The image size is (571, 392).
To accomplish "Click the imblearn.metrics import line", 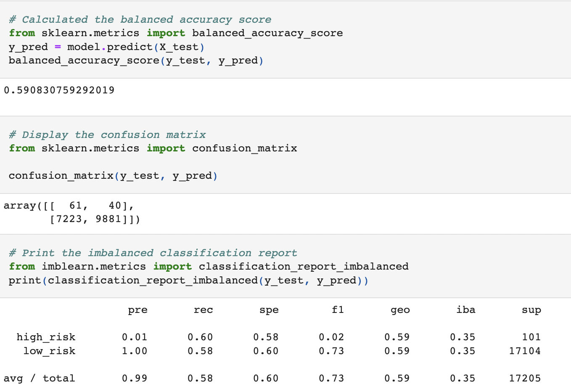I will pos(209,266).
